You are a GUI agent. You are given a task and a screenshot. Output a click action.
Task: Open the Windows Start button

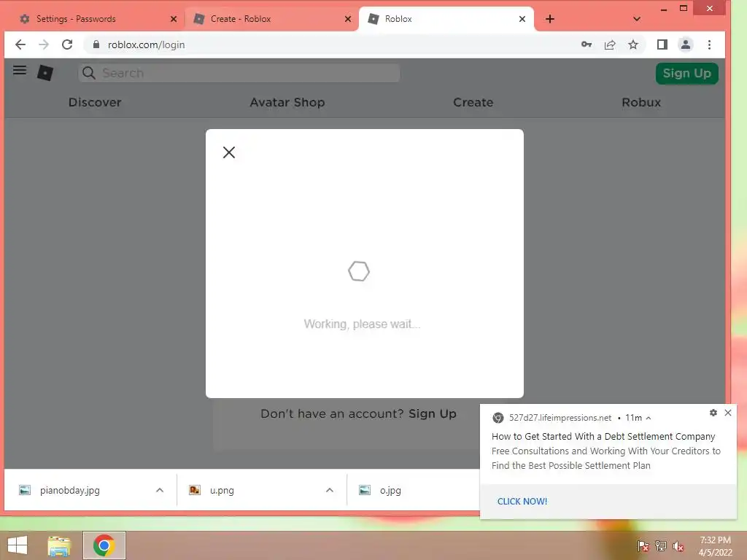coord(18,545)
